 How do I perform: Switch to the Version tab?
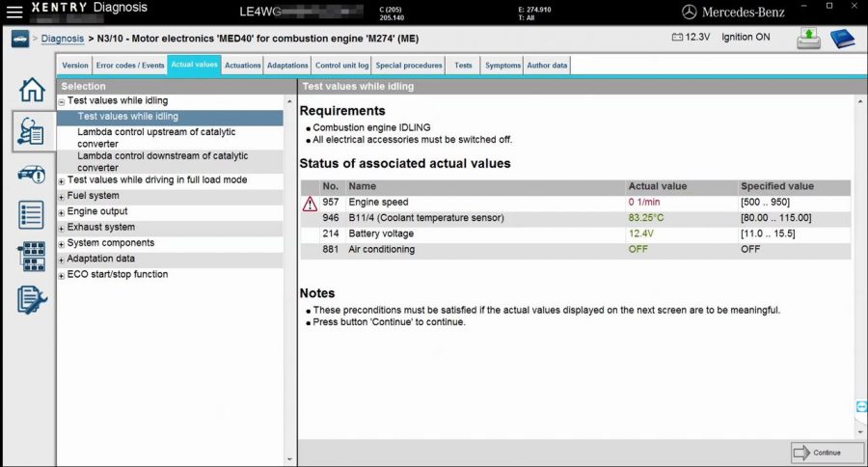(x=74, y=66)
